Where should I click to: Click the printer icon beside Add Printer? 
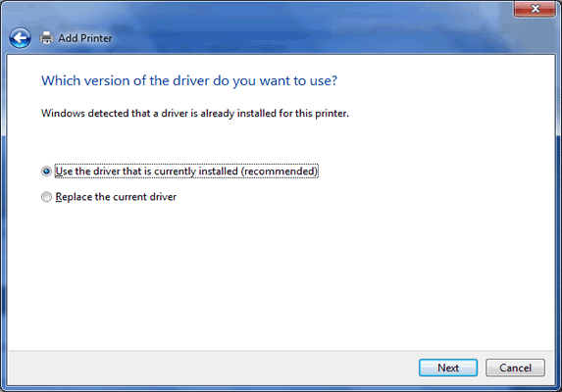click(x=46, y=37)
